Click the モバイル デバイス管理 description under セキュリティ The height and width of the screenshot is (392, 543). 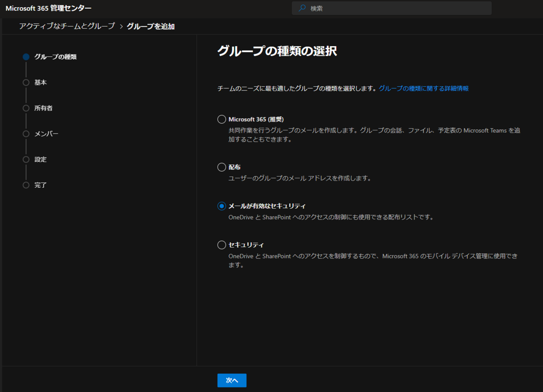[x=373, y=261]
